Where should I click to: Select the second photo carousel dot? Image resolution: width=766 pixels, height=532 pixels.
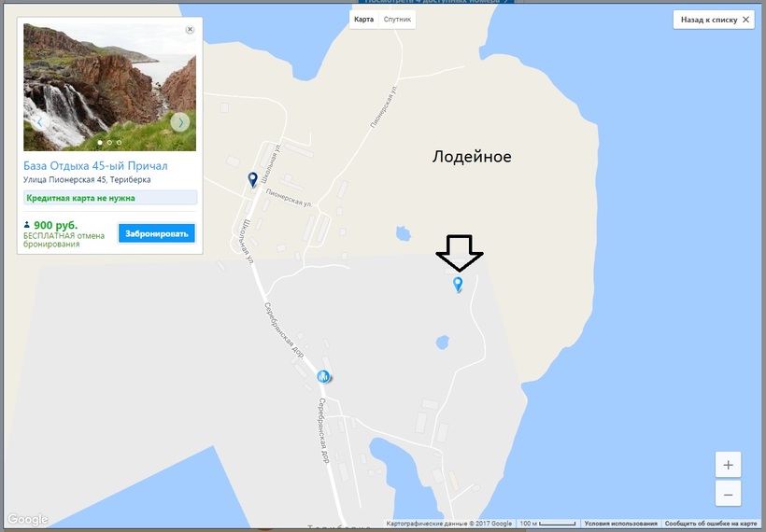pos(109,143)
